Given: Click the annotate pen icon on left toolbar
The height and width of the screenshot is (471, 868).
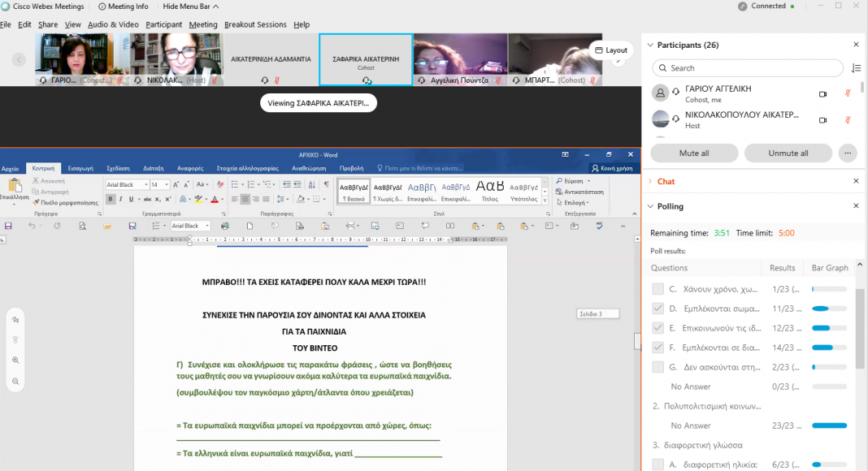Looking at the screenshot, I should click(x=15, y=320).
